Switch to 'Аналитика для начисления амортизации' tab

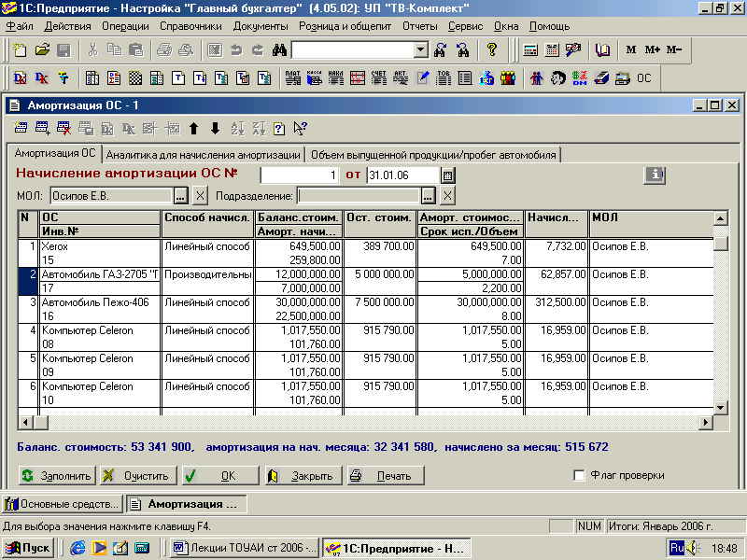(204, 155)
